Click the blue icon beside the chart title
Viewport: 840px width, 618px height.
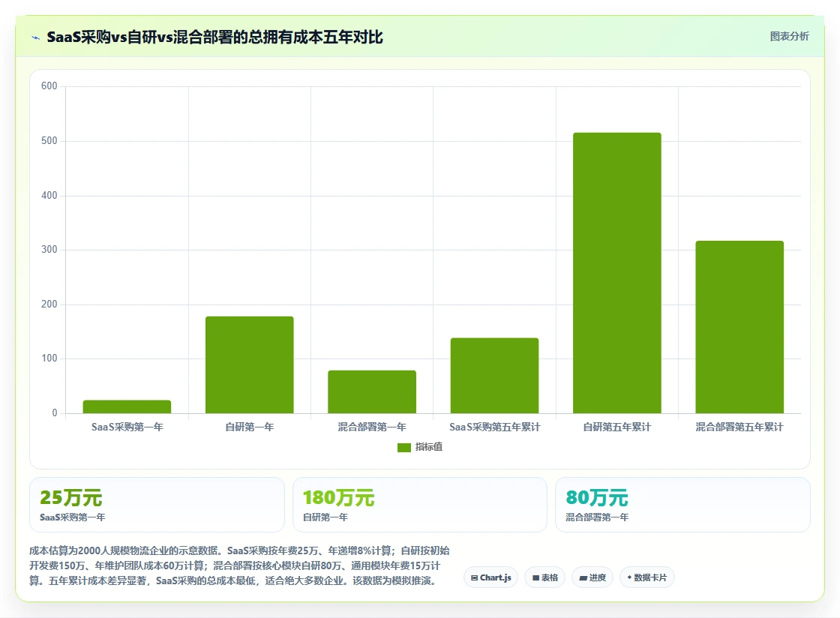[36, 37]
